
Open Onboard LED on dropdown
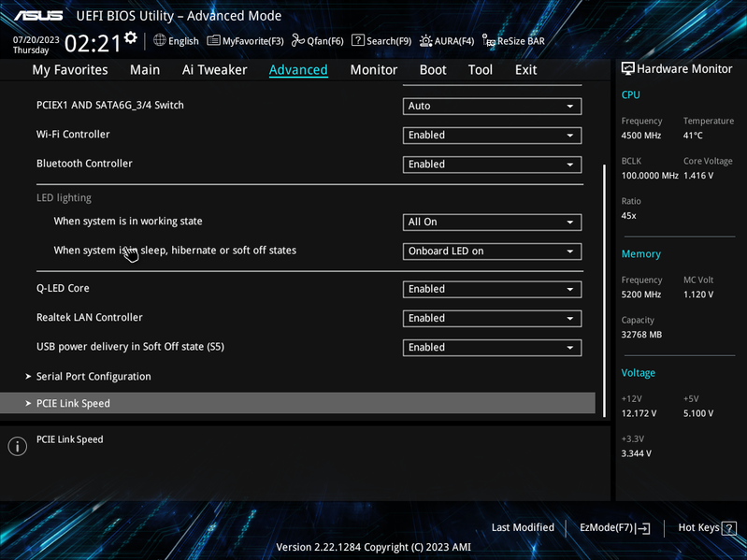click(492, 251)
